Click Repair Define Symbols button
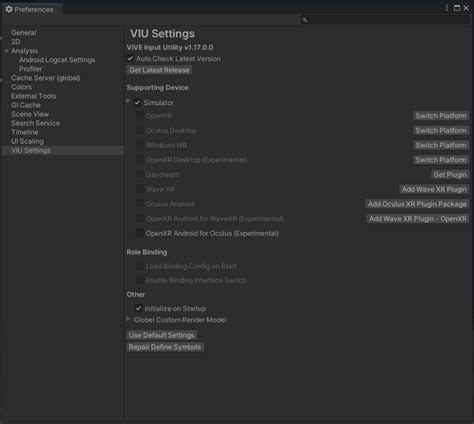This screenshot has height=424, width=474. 165,347
